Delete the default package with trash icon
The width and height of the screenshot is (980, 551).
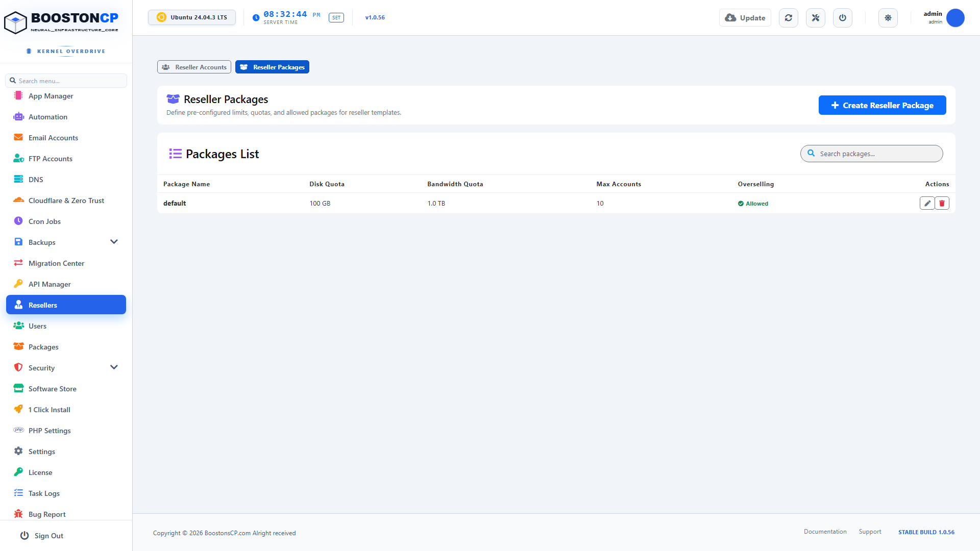942,203
